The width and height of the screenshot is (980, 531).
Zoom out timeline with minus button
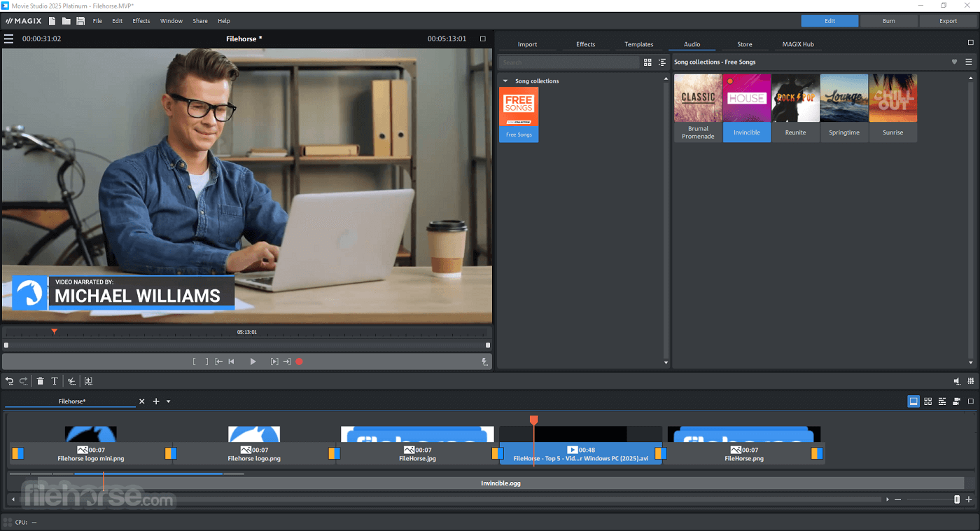pyautogui.click(x=897, y=499)
